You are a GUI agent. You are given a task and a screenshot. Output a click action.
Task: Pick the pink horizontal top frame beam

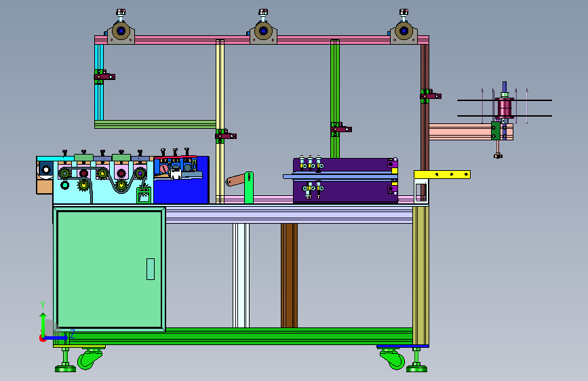(x=261, y=40)
